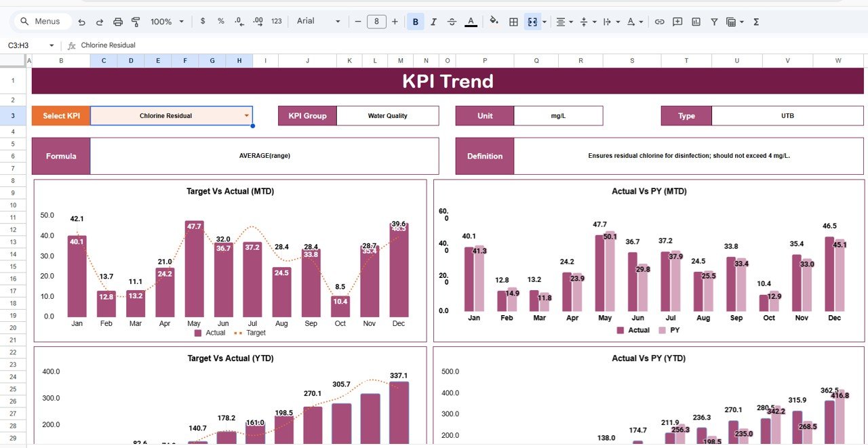This screenshot has height=448, width=868.
Task: Toggle italic formatting
Action: (433, 21)
